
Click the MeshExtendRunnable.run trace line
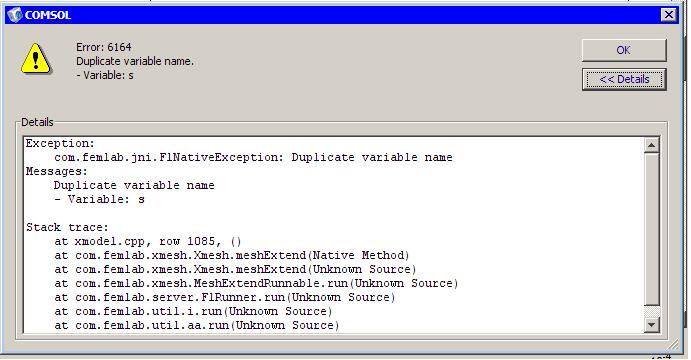pos(256,283)
